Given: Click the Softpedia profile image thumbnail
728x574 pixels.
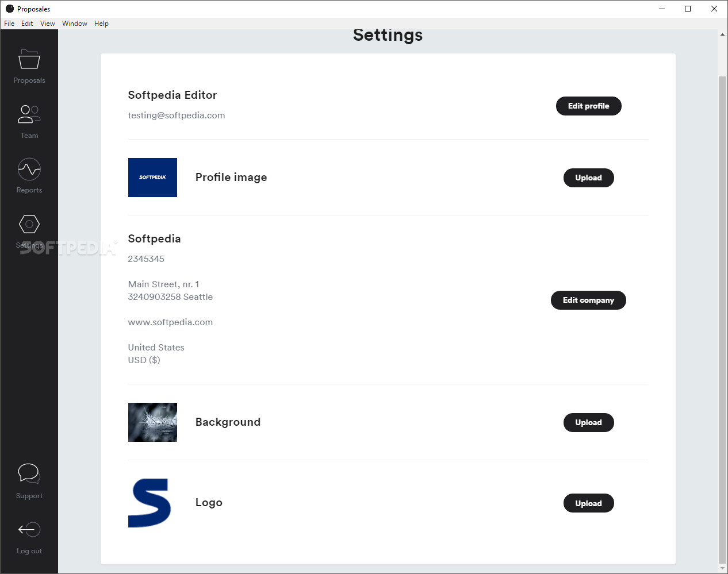Looking at the screenshot, I should tap(152, 178).
